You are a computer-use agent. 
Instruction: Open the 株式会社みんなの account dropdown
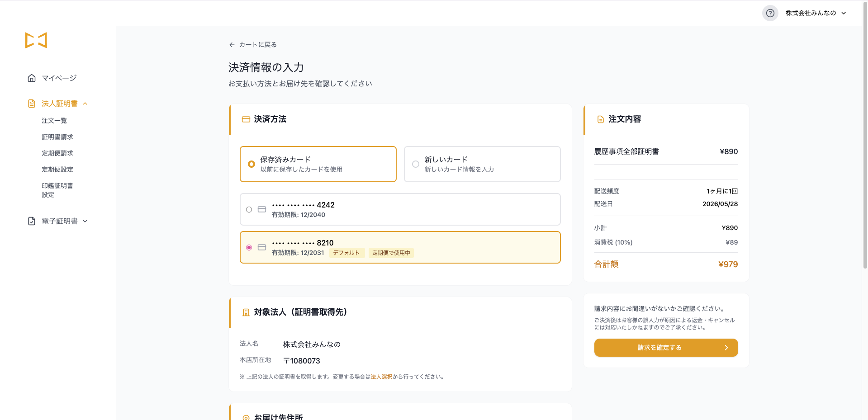point(816,13)
